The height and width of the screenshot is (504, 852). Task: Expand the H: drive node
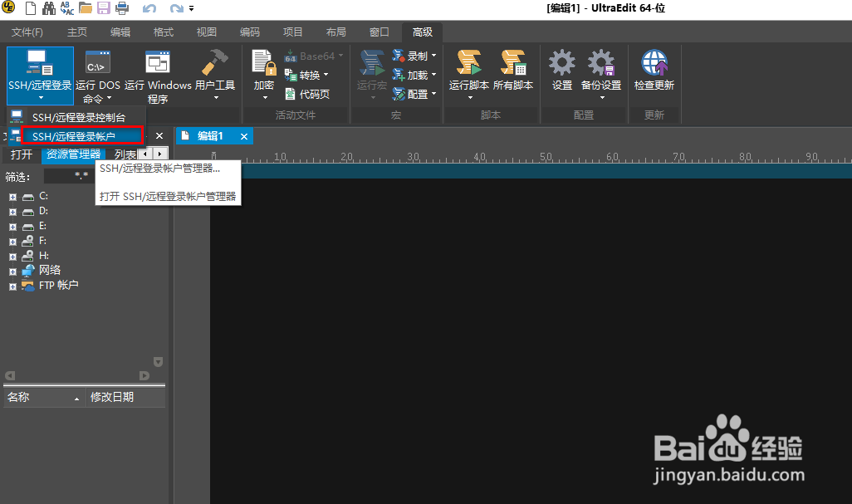pyautogui.click(x=12, y=257)
